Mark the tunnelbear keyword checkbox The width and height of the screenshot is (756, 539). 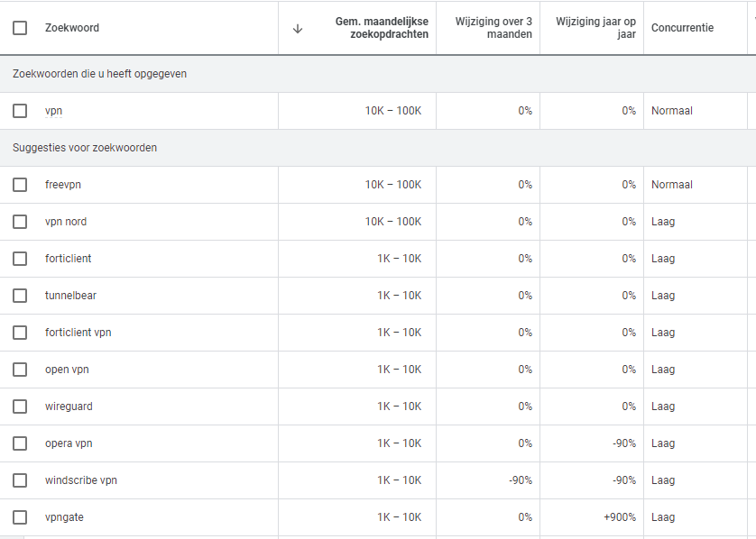coord(20,296)
